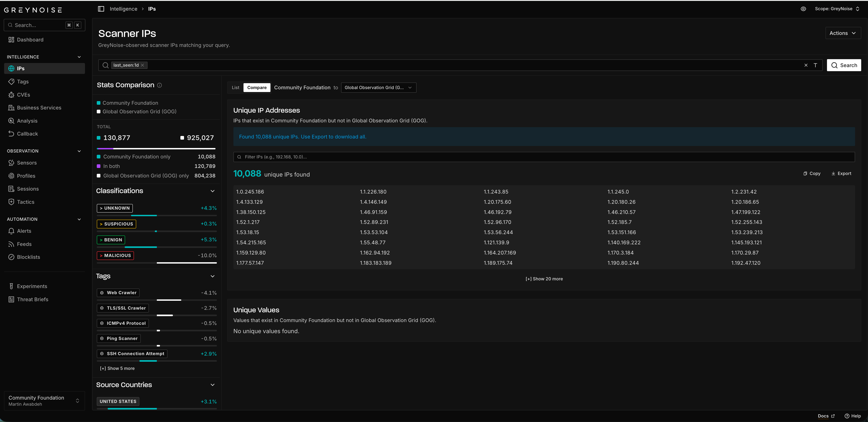Toggle the sidebar panel icon
The image size is (868, 422).
pyautogui.click(x=101, y=9)
